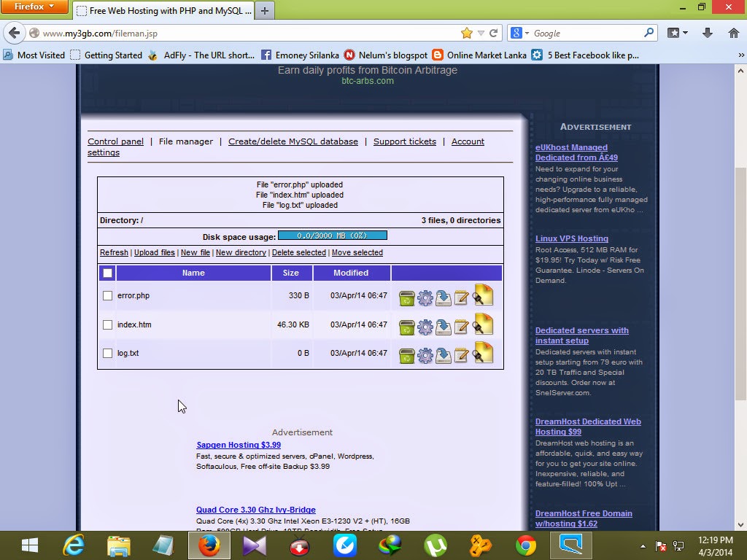Viewport: 747px width, 560px height.
Task: Click the New directory link
Action: click(241, 252)
